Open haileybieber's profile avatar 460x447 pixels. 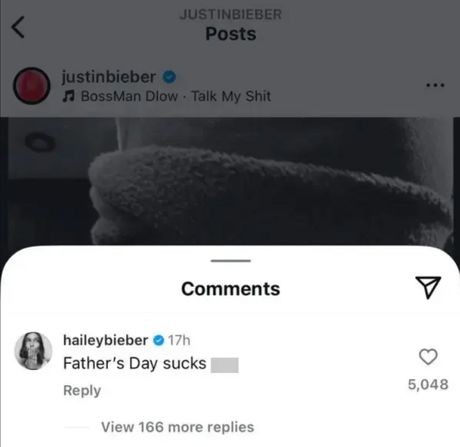pos(33,351)
